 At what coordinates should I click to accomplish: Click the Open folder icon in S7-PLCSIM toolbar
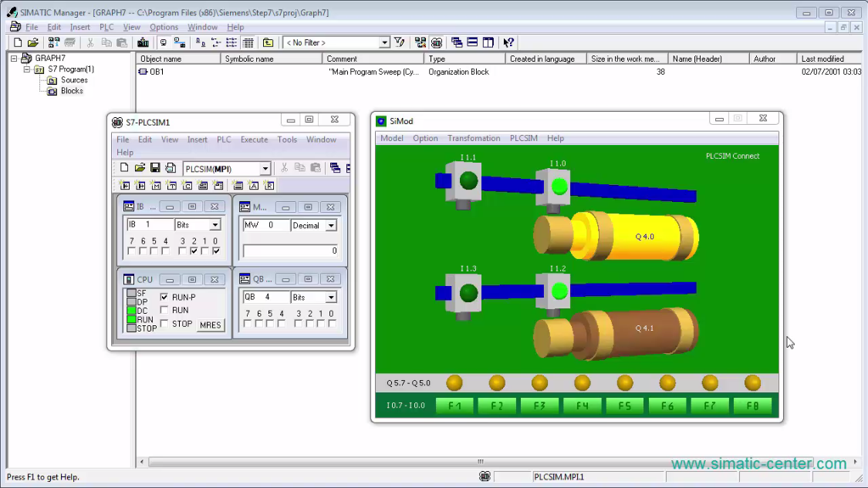click(x=140, y=167)
